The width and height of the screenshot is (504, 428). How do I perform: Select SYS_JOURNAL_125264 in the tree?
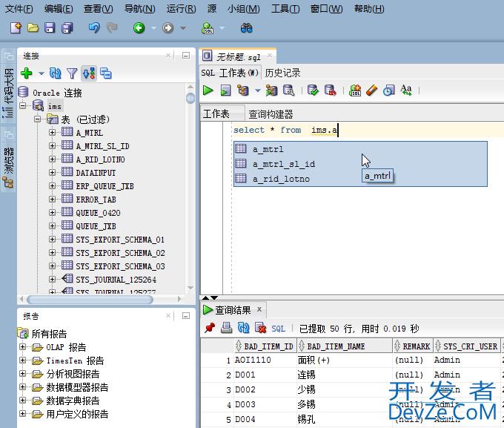pos(116,280)
